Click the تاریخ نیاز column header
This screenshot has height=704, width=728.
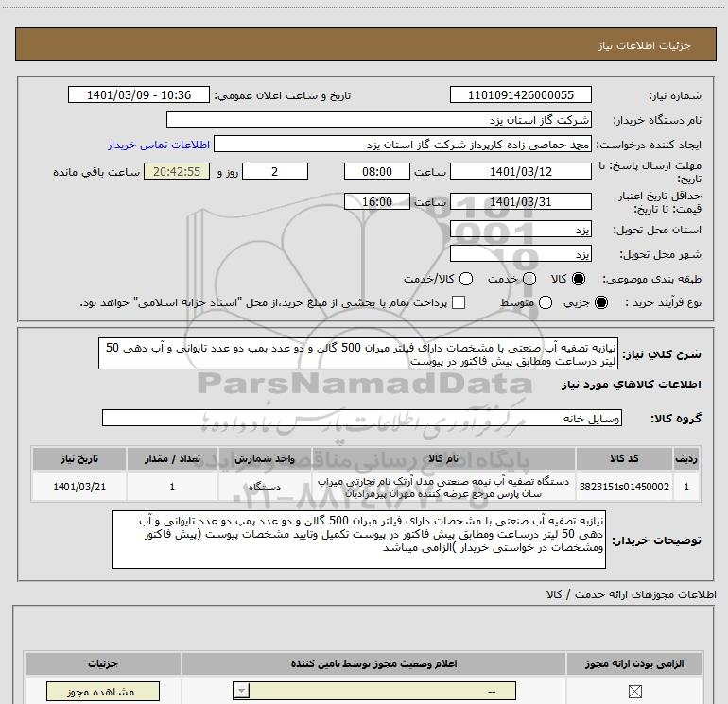(79, 458)
